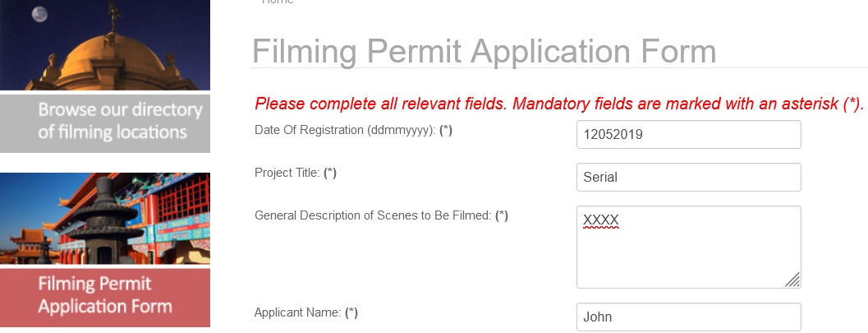Open the red Filming Permit Application Form banner
Screen dimensions: 868x333
pyautogui.click(x=105, y=296)
